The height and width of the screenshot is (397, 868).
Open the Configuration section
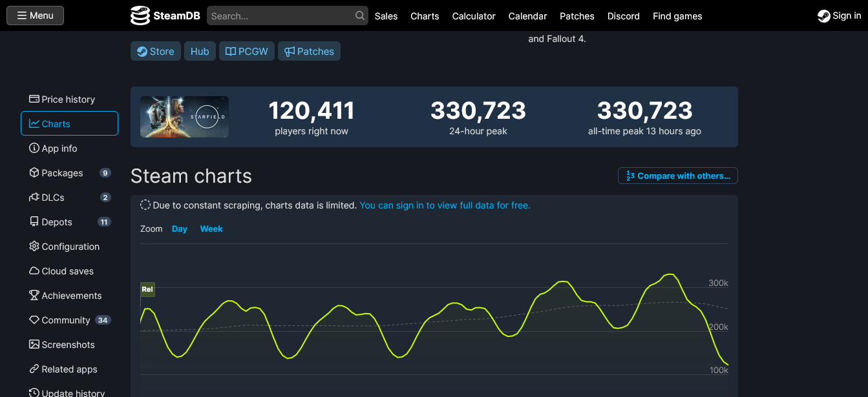(69, 246)
